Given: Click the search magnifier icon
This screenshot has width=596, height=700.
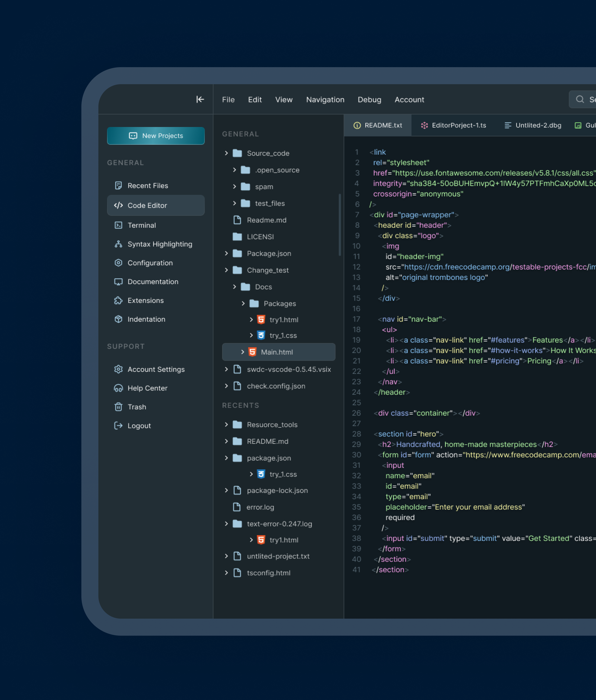Looking at the screenshot, I should tap(580, 99).
